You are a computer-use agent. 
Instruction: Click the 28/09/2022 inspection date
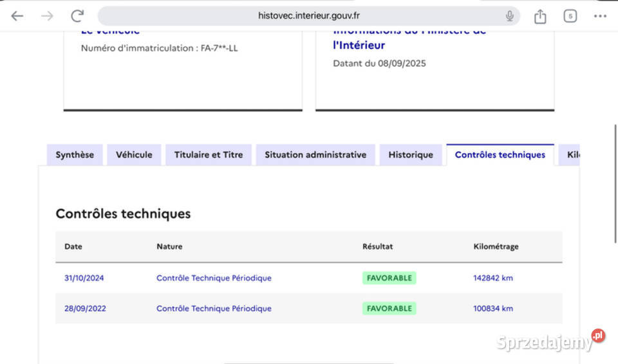coord(85,309)
